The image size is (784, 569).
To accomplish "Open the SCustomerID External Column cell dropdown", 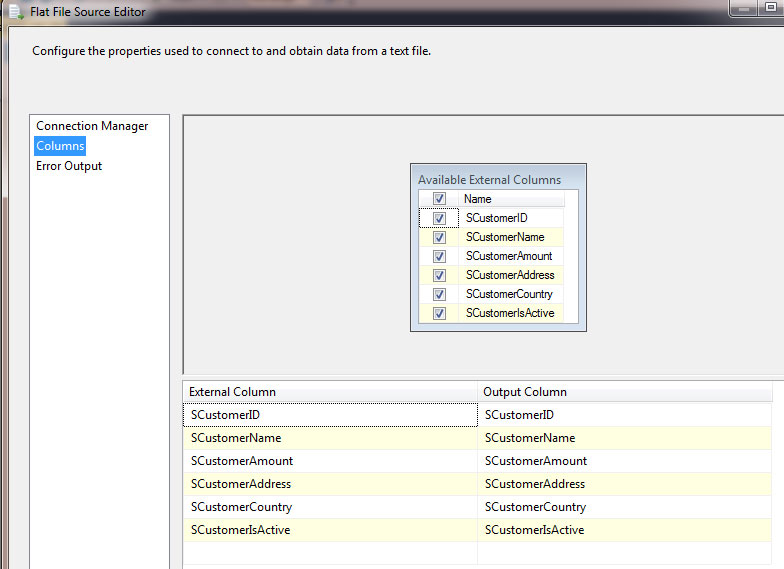I will click(330, 415).
